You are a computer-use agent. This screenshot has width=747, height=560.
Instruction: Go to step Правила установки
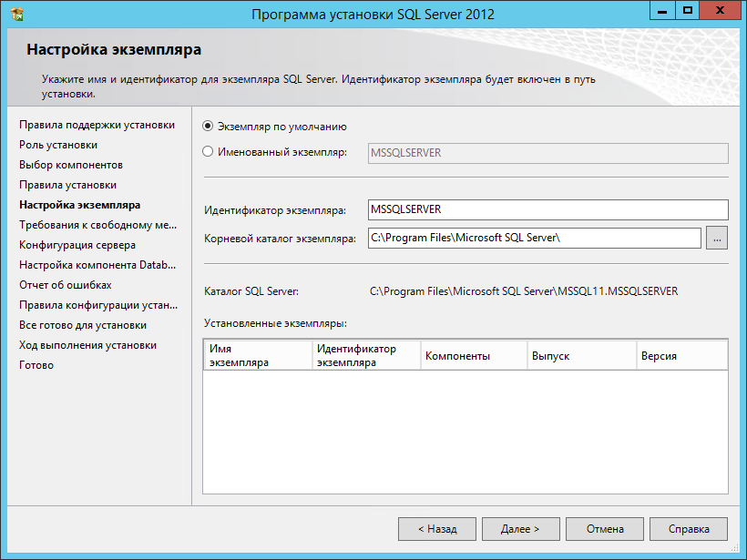67,185
